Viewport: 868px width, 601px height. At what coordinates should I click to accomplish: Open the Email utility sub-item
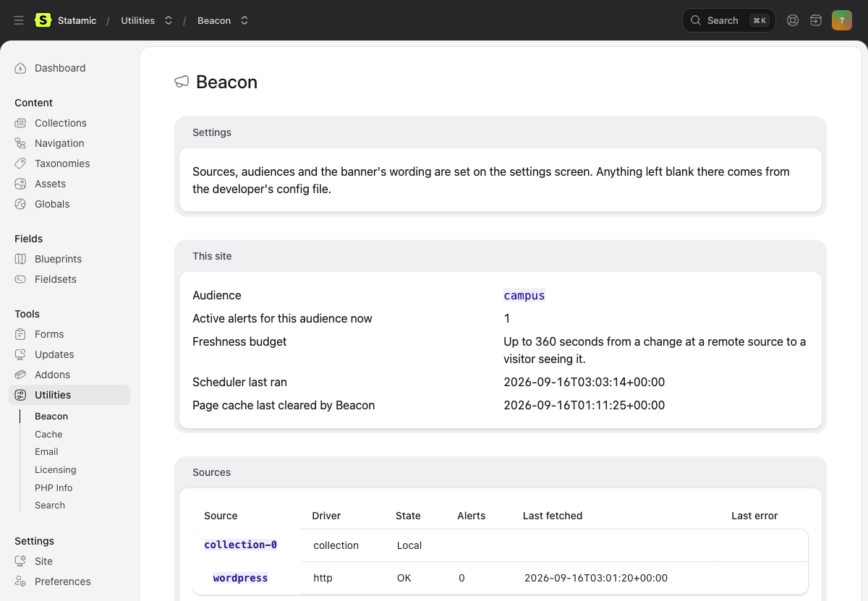(46, 451)
